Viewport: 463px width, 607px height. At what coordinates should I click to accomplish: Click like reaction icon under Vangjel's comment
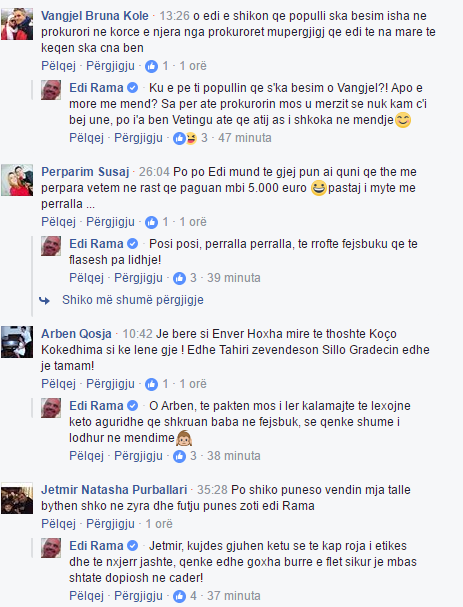[151, 66]
